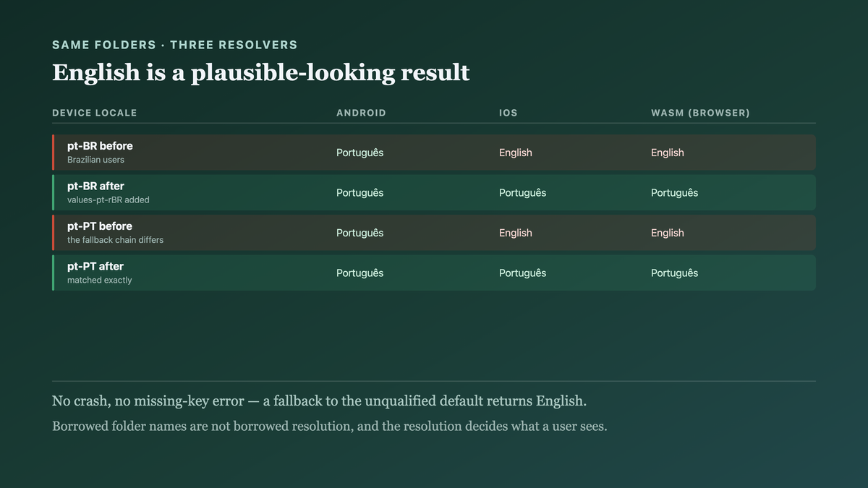Click the Android cell in pt-PT after row
Image resolution: width=868 pixels, height=488 pixels.
(x=360, y=273)
